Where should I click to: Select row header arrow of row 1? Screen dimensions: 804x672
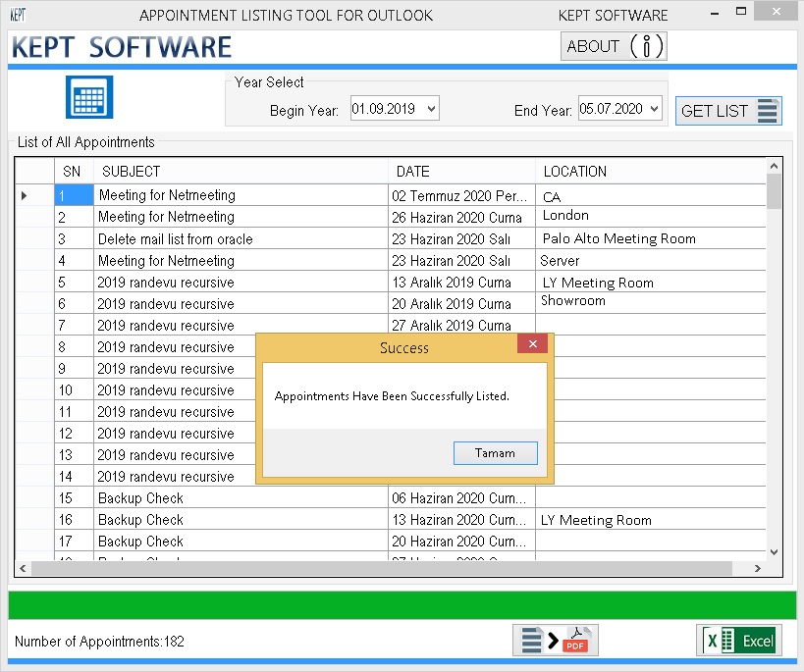click(35, 195)
